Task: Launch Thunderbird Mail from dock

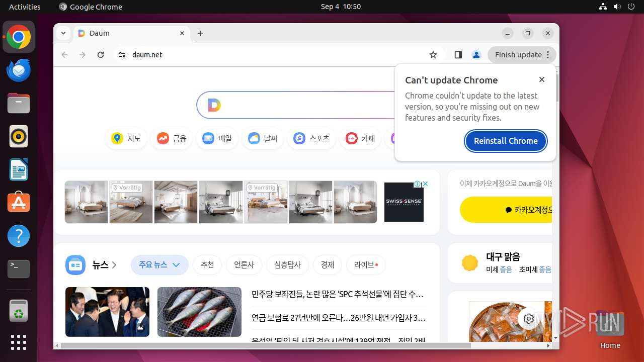Action: point(19,70)
